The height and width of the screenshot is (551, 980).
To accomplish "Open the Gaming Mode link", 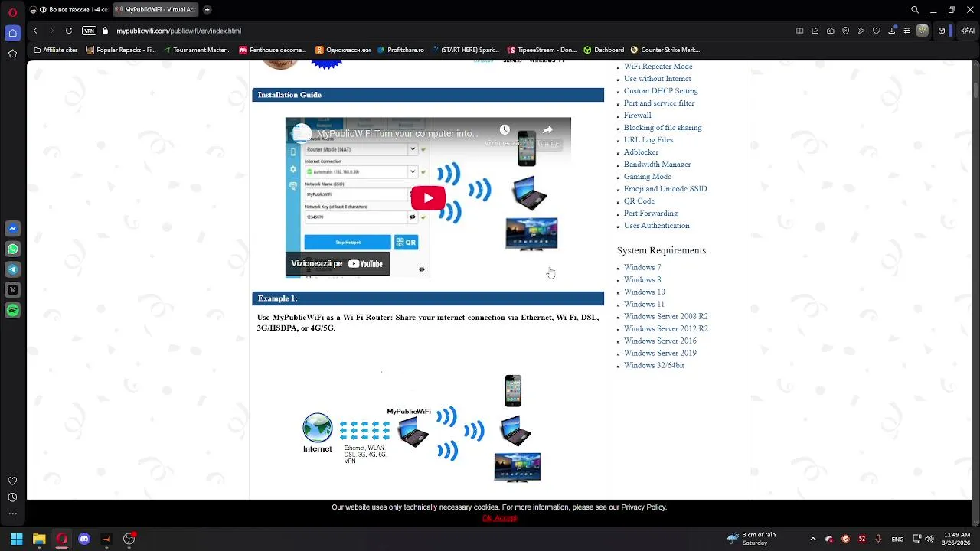I will pos(647,177).
